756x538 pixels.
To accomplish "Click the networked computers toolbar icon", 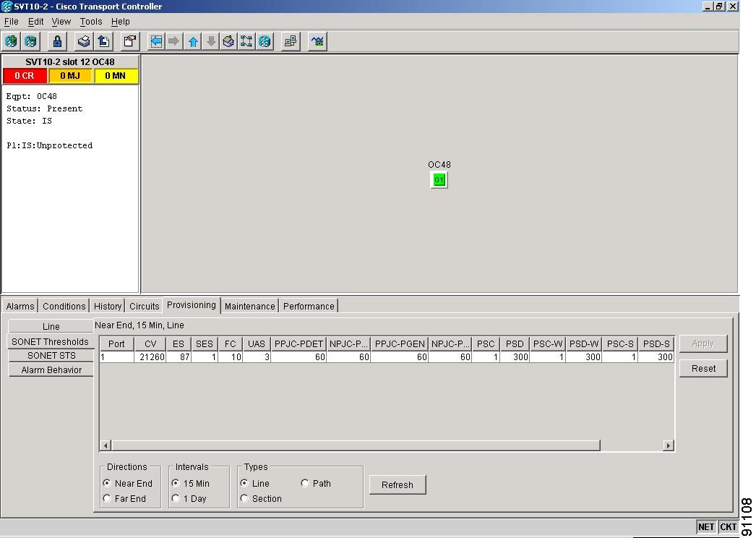I will pos(291,41).
